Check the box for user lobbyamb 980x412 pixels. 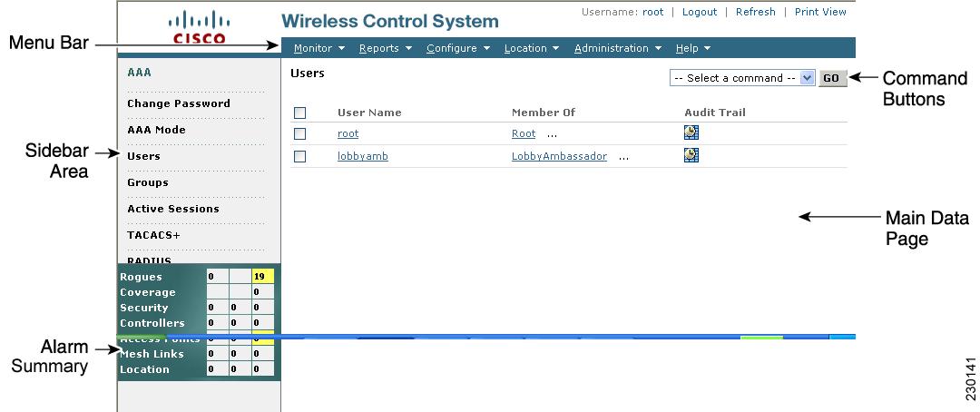coord(300,156)
